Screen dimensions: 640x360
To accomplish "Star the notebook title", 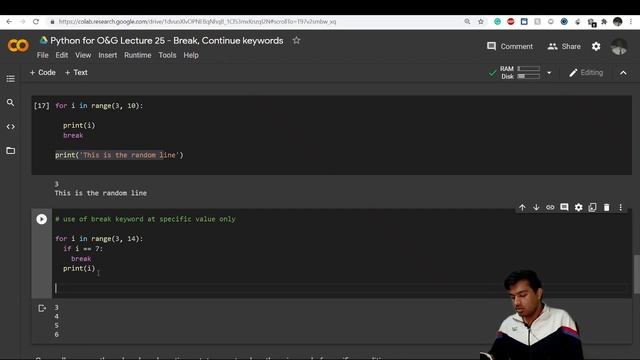I will (296, 40).
